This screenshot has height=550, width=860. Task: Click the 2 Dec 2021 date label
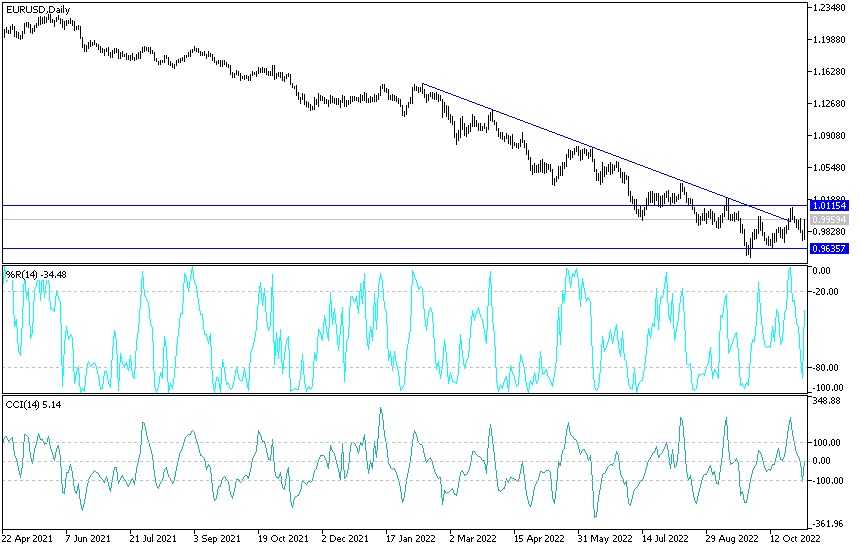click(345, 538)
